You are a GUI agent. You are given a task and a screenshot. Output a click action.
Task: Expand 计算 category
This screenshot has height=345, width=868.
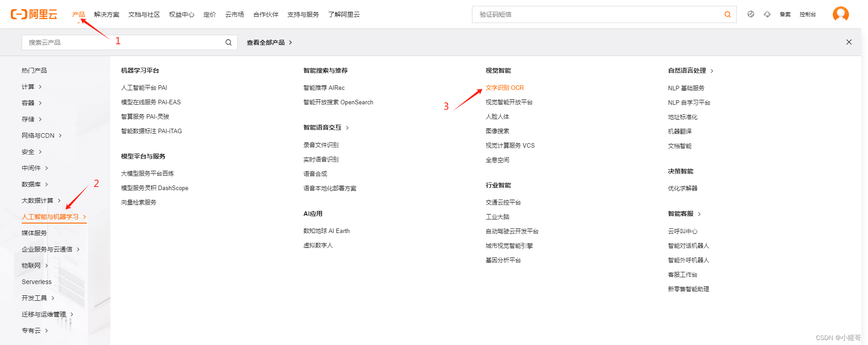[32, 87]
